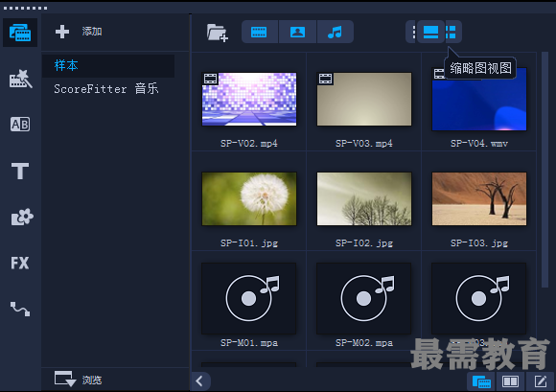Open the Instant Project templates tab
This screenshot has width=556, height=392.
(20, 79)
